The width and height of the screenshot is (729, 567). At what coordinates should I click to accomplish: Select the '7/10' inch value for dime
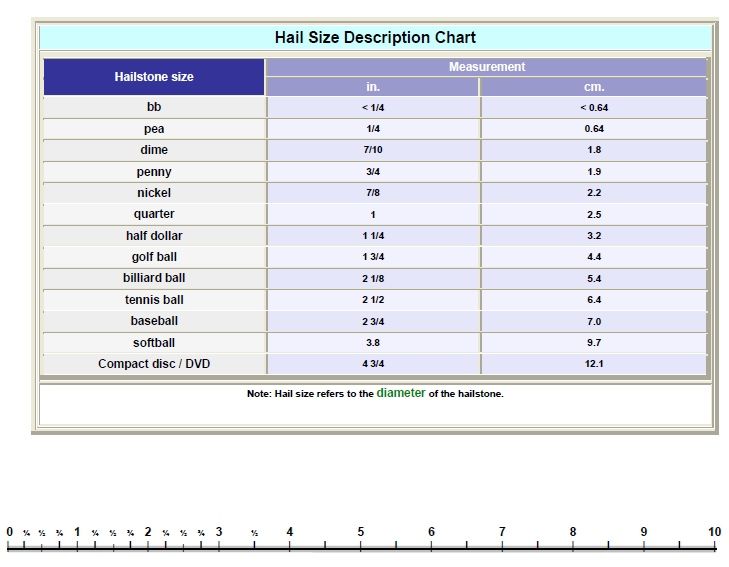point(373,150)
